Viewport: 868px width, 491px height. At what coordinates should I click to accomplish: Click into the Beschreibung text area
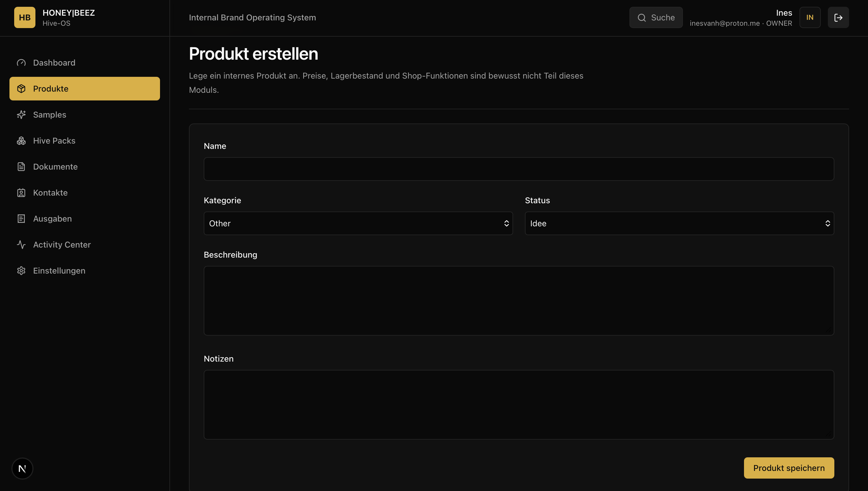tap(519, 301)
